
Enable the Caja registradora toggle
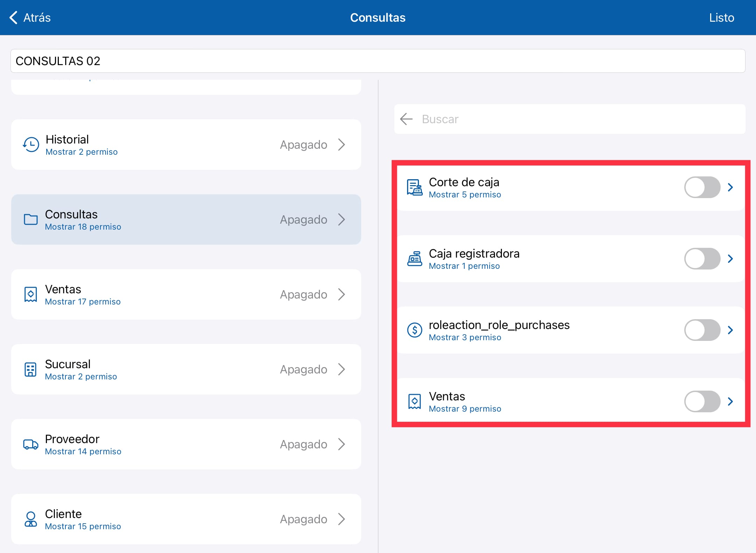tap(702, 259)
